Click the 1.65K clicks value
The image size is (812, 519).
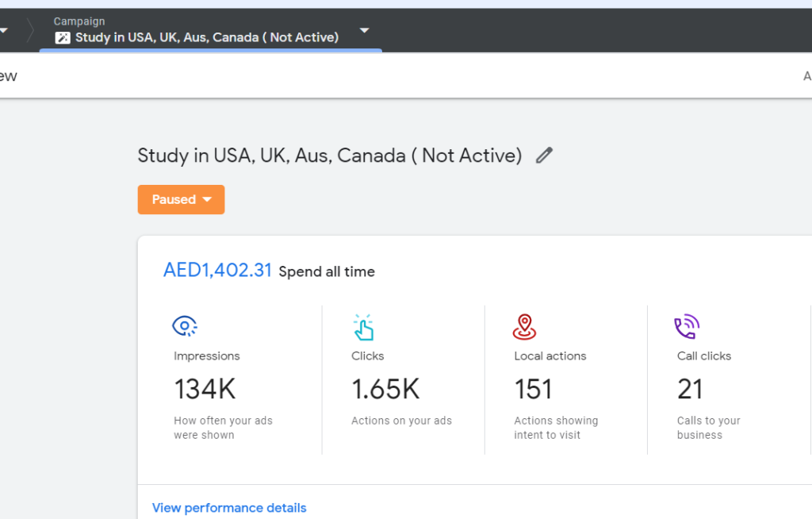click(x=385, y=389)
